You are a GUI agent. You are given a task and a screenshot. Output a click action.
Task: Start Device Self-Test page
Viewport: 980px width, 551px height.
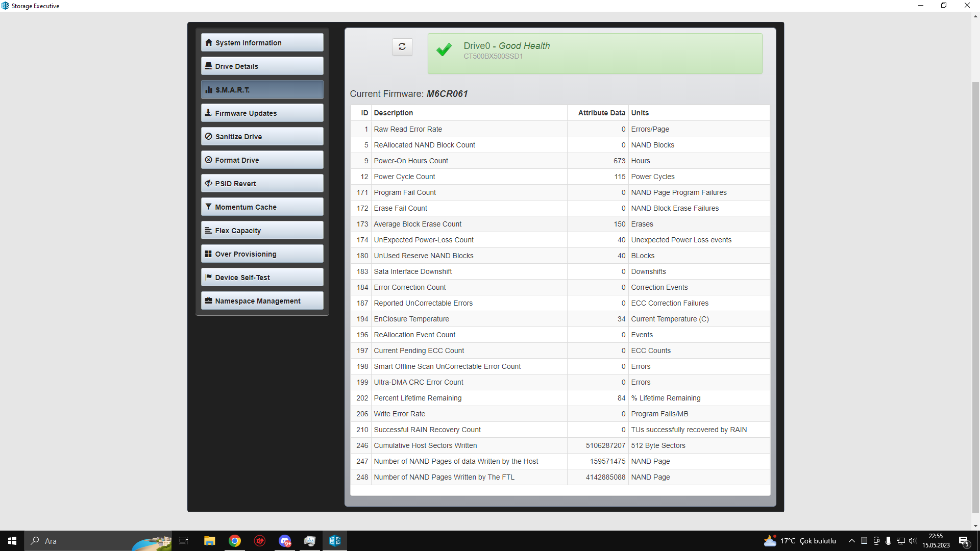click(262, 278)
